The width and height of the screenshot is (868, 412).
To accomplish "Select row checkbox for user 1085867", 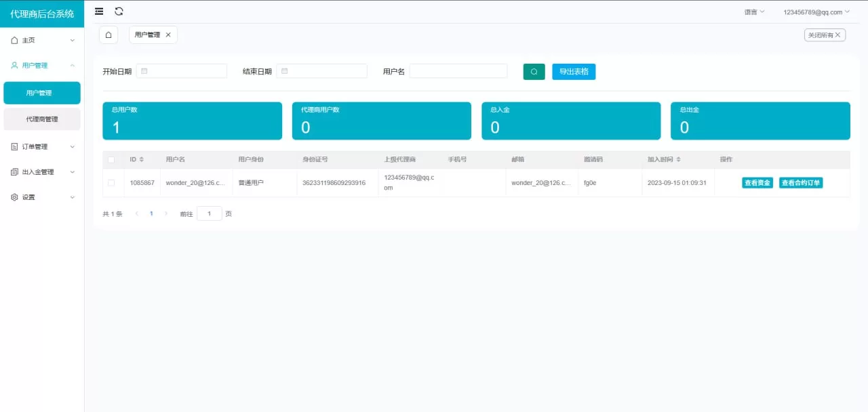I will tap(111, 183).
